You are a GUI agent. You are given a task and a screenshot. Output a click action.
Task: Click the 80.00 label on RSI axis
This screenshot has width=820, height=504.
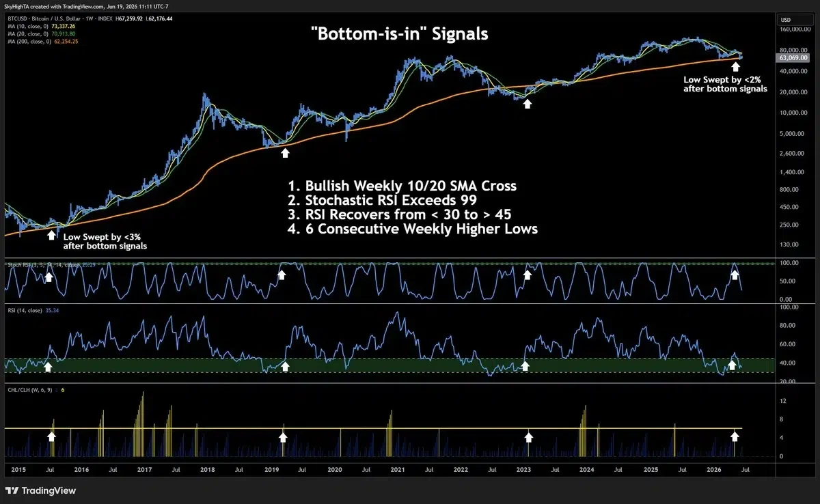[x=787, y=326]
